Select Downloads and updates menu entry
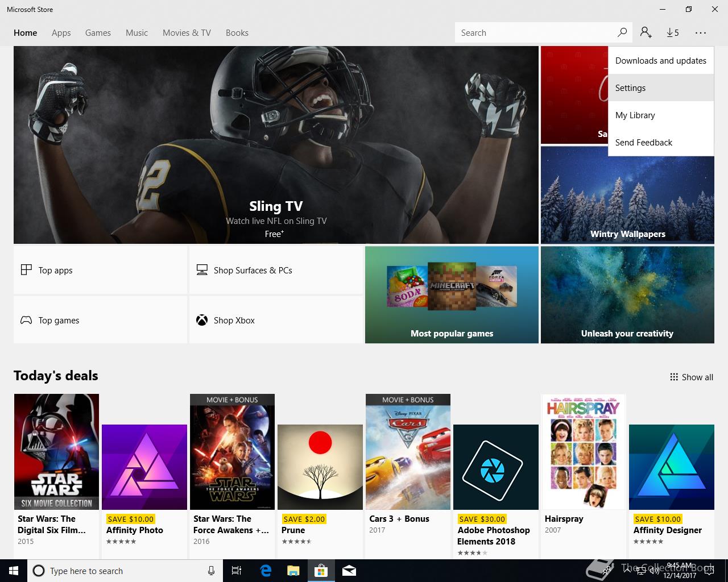Image resolution: width=728 pixels, height=582 pixels. coord(661,60)
